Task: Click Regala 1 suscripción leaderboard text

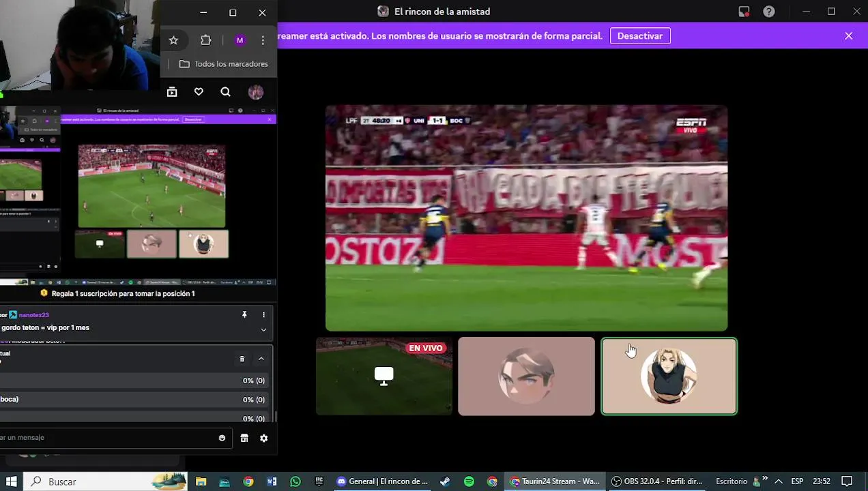Action: pyautogui.click(x=123, y=293)
